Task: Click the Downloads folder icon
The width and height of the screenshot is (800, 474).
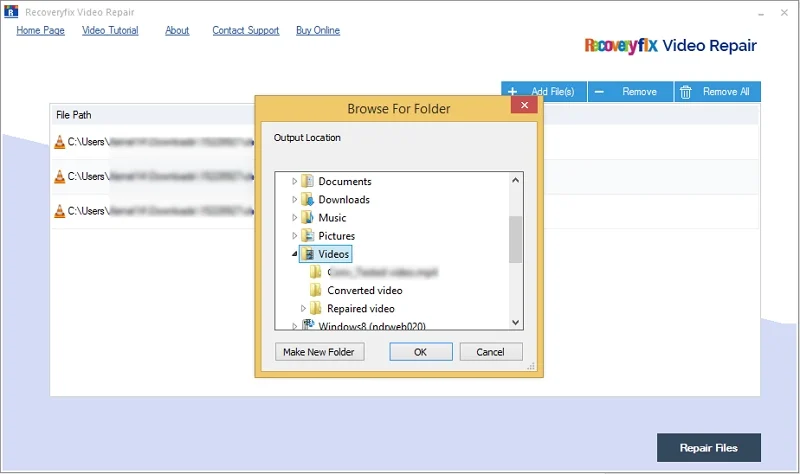Action: click(x=307, y=199)
